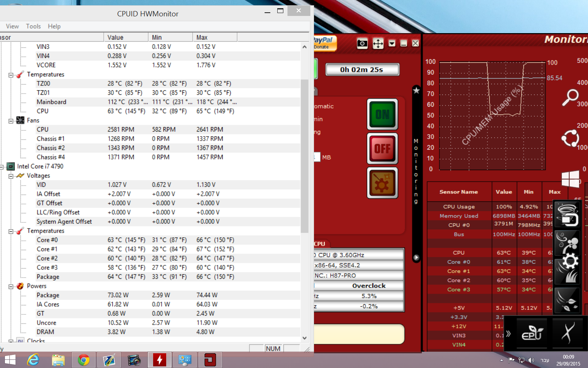Viewport: 588px width, 368px height.
Task: Click the PayPal Donate button
Action: 325,43
